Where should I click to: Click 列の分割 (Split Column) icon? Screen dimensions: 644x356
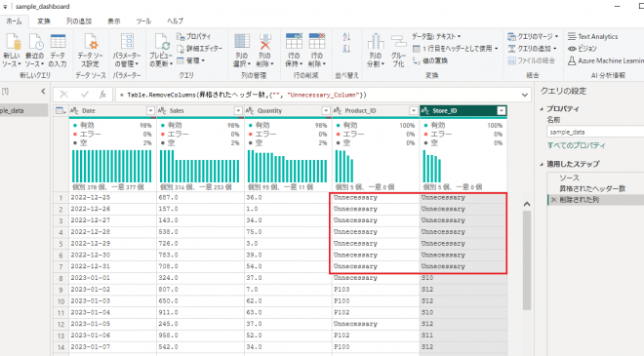point(376,42)
